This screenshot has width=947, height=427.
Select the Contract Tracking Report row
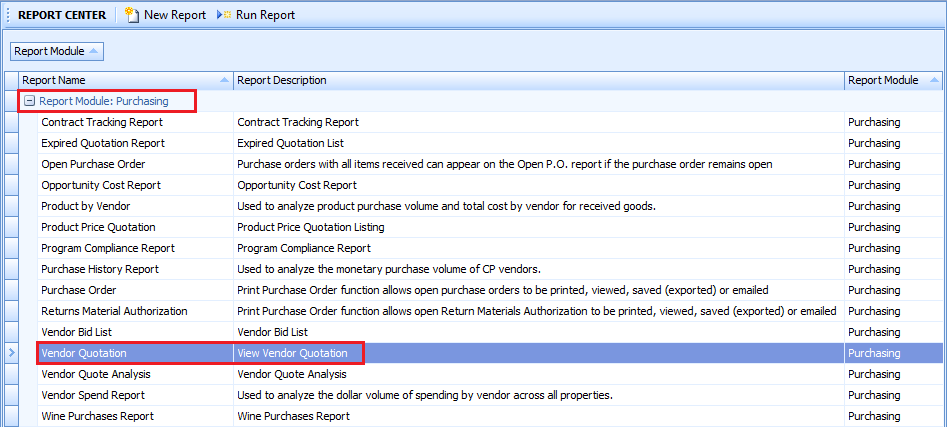(102, 122)
